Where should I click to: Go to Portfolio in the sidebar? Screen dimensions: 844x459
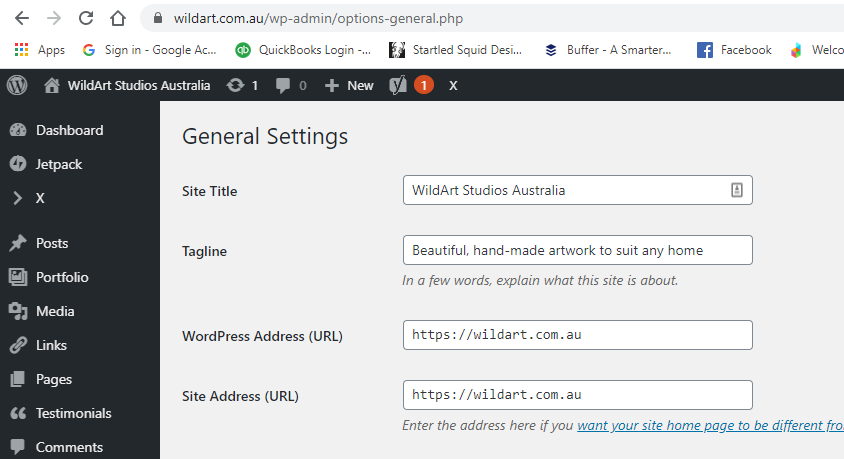point(62,277)
